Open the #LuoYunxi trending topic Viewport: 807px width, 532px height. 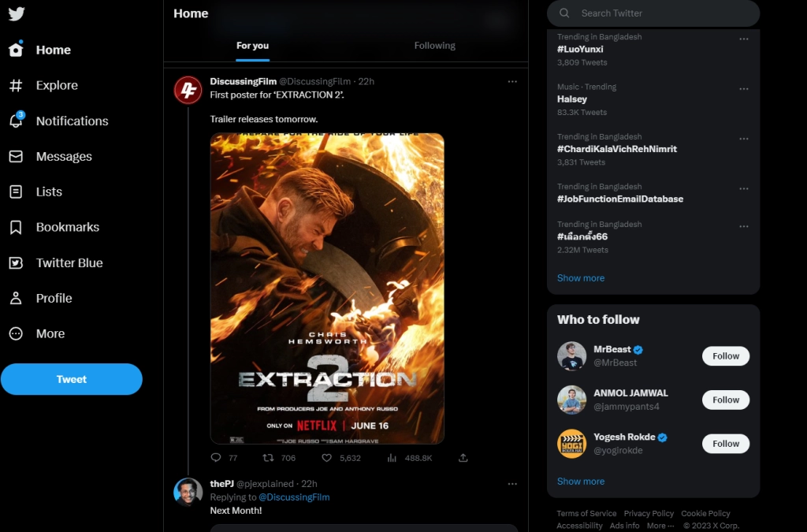coord(580,50)
